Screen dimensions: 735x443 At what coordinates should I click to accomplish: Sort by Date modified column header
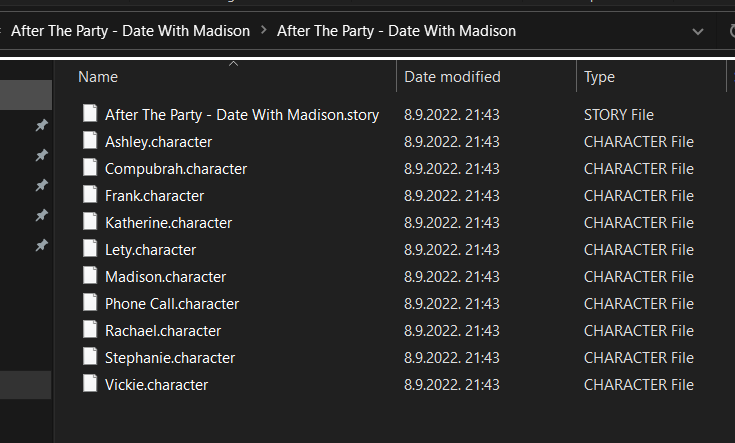point(452,77)
